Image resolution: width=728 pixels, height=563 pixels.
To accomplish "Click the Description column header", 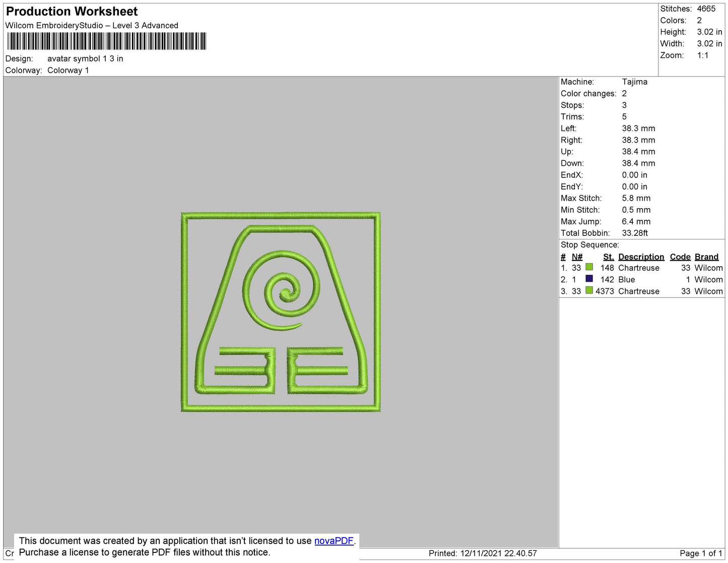I will click(641, 257).
